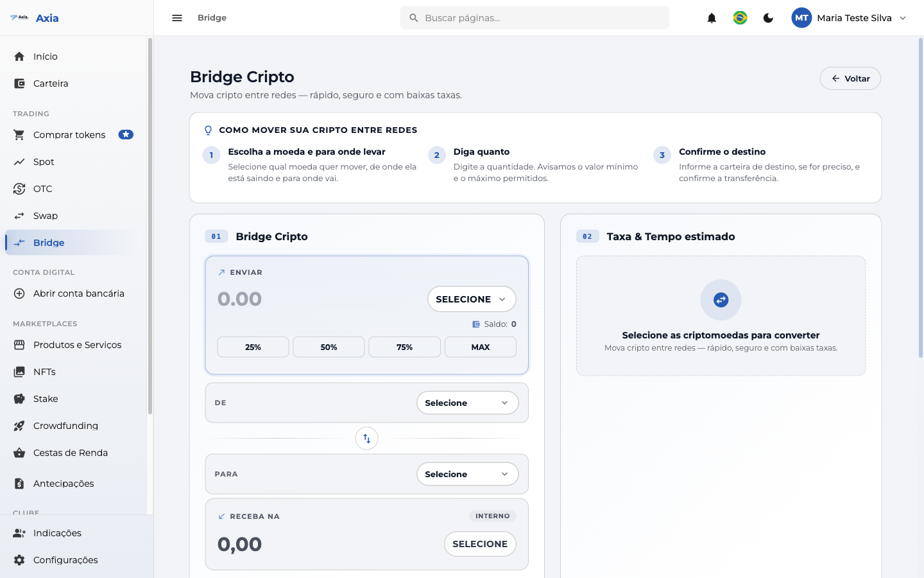Change language via Brazil flag icon
924x578 pixels.
740,18
